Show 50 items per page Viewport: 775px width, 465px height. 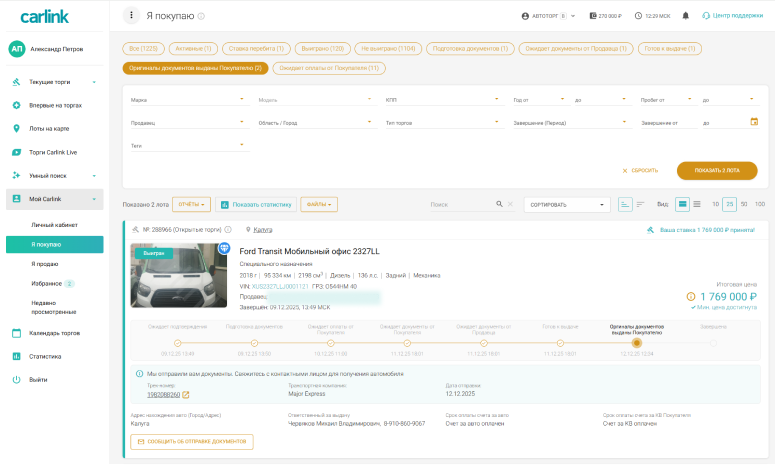pyautogui.click(x=745, y=204)
